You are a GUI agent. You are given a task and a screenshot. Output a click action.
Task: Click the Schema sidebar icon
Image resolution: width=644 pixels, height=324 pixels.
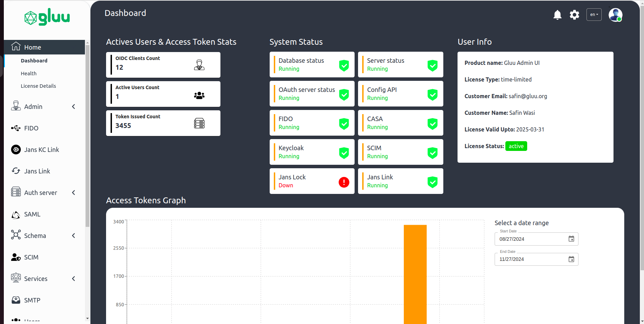[x=16, y=235]
